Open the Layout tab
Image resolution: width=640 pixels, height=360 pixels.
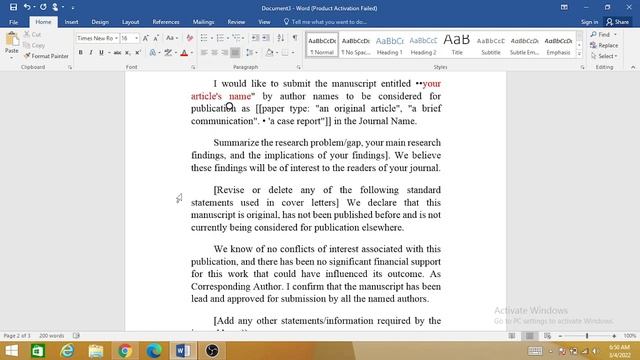click(131, 22)
